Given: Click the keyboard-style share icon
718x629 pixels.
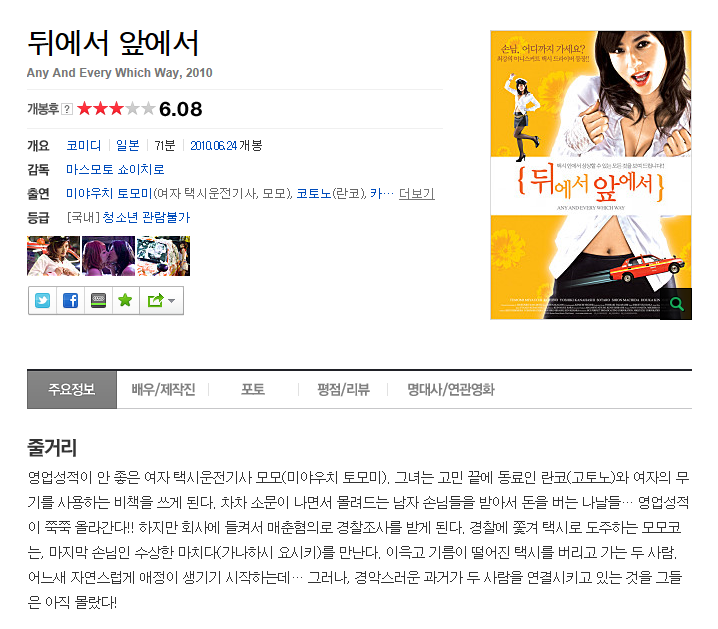Looking at the screenshot, I should tap(98, 301).
